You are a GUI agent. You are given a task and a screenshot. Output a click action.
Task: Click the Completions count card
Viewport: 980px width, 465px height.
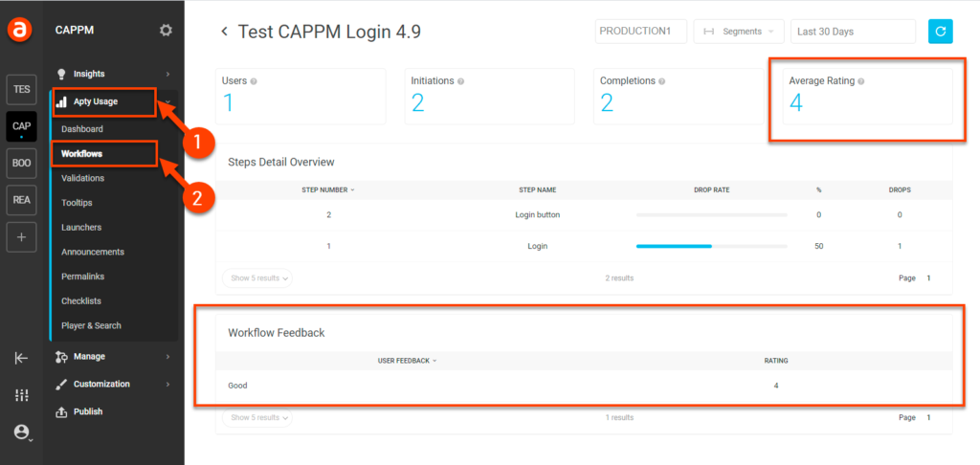pyautogui.click(x=679, y=97)
